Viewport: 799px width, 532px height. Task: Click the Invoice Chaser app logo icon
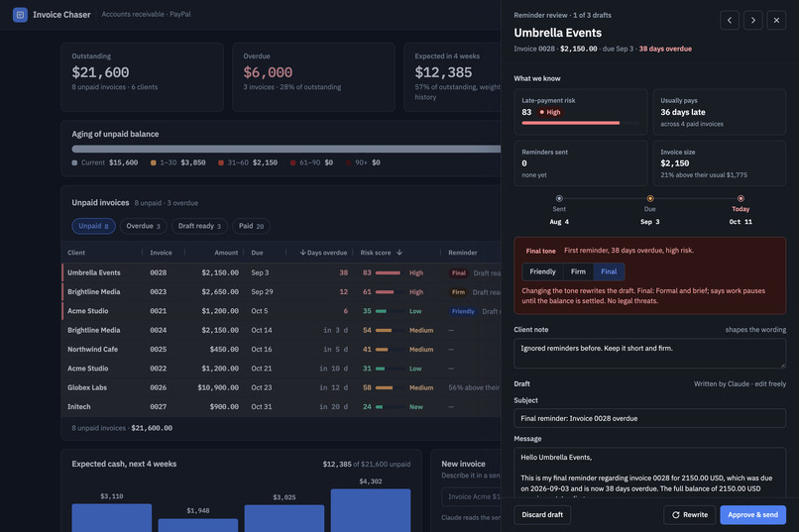click(x=20, y=15)
